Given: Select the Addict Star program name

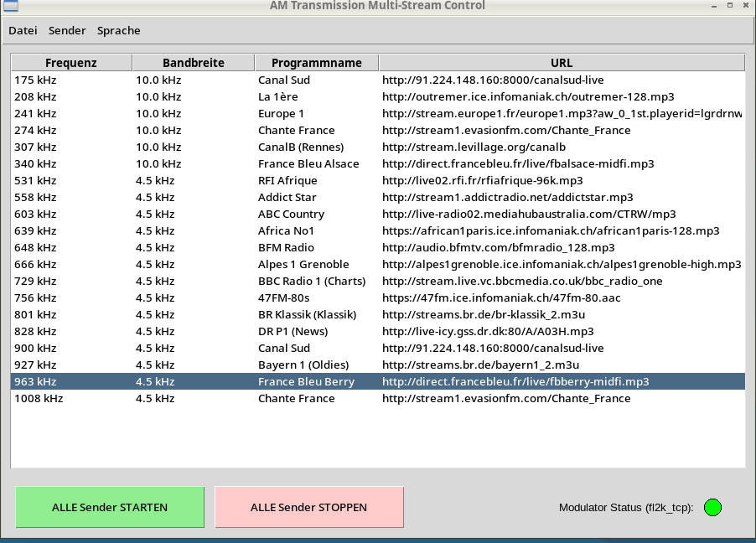Looking at the screenshot, I should 287,197.
